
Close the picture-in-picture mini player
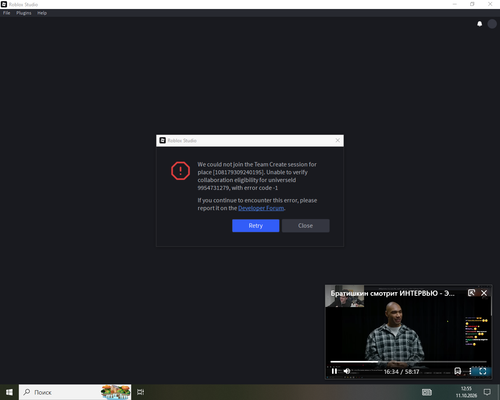pyautogui.click(x=484, y=293)
